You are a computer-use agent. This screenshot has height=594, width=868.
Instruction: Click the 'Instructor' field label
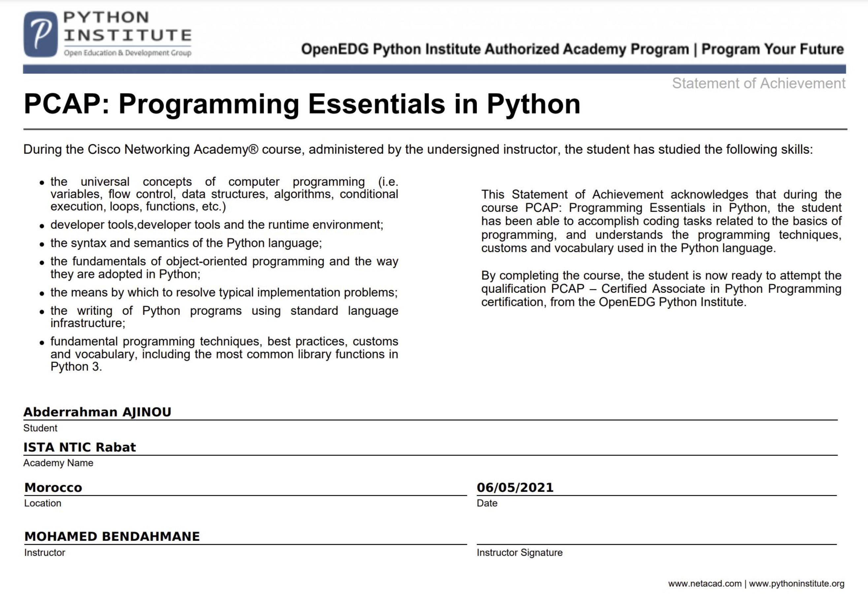pyautogui.click(x=45, y=552)
